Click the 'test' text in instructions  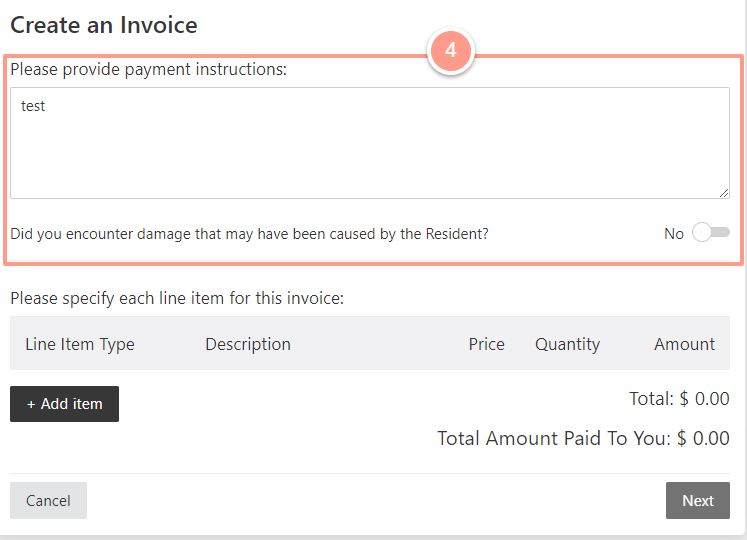(33, 106)
